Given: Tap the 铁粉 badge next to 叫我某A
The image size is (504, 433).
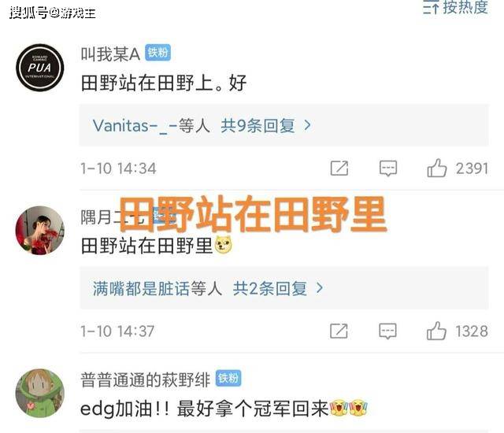Looking at the screenshot, I should pyautogui.click(x=157, y=53).
